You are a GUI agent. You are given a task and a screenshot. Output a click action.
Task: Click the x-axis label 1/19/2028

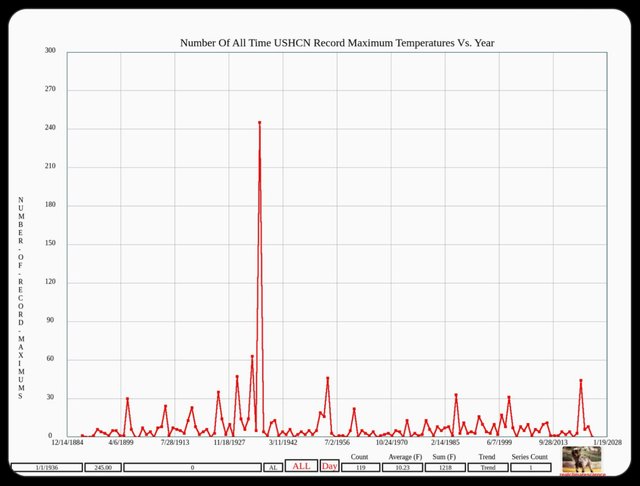pyautogui.click(x=607, y=442)
